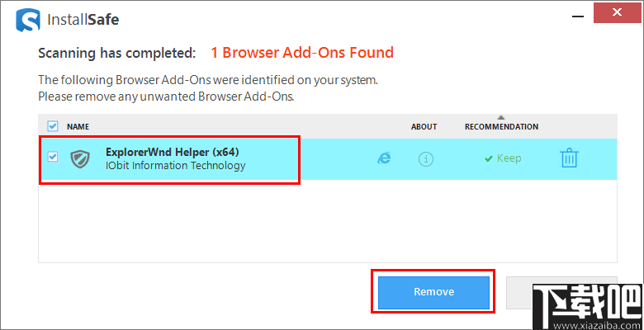Click the green Keep checkmark icon

pos(489,158)
